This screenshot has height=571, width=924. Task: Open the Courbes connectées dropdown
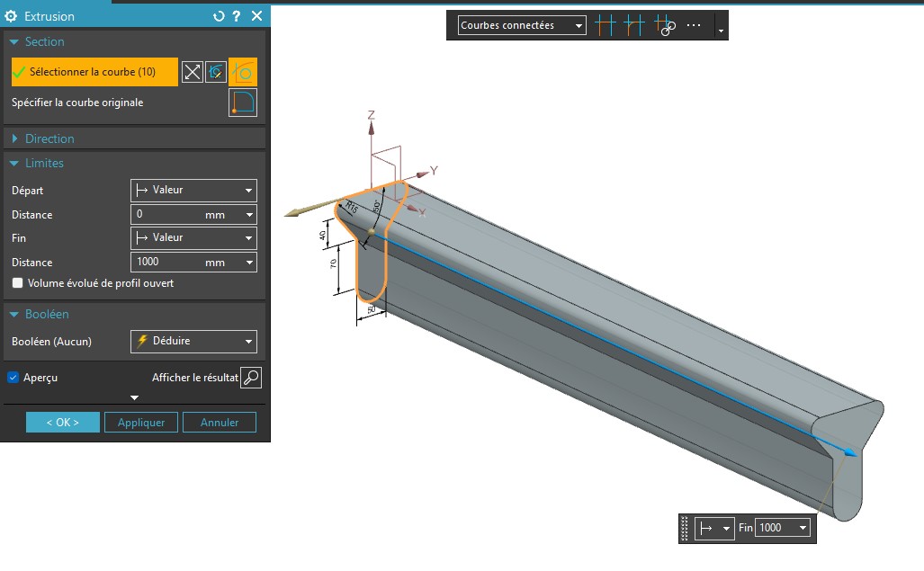pyautogui.click(x=522, y=25)
